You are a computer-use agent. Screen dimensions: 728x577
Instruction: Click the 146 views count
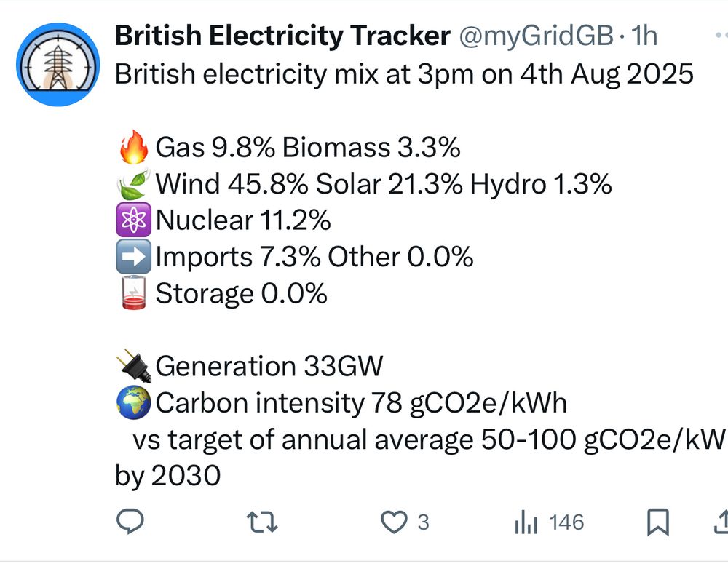(x=566, y=522)
